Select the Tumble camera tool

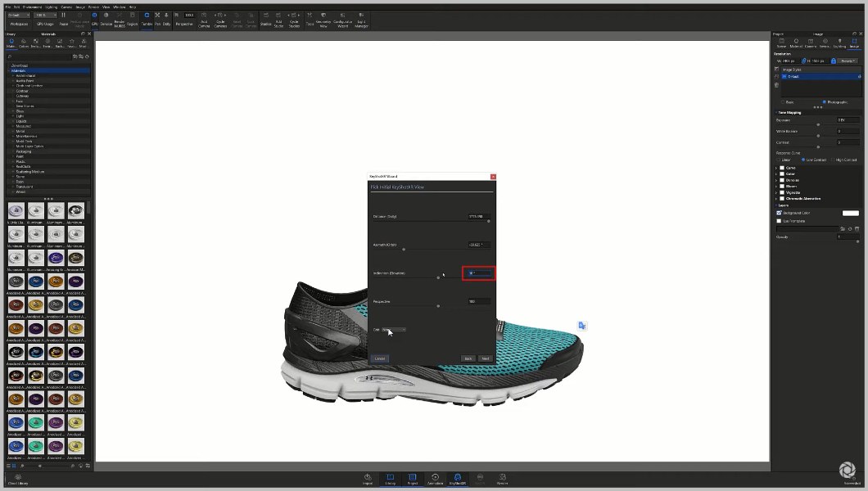point(147,15)
